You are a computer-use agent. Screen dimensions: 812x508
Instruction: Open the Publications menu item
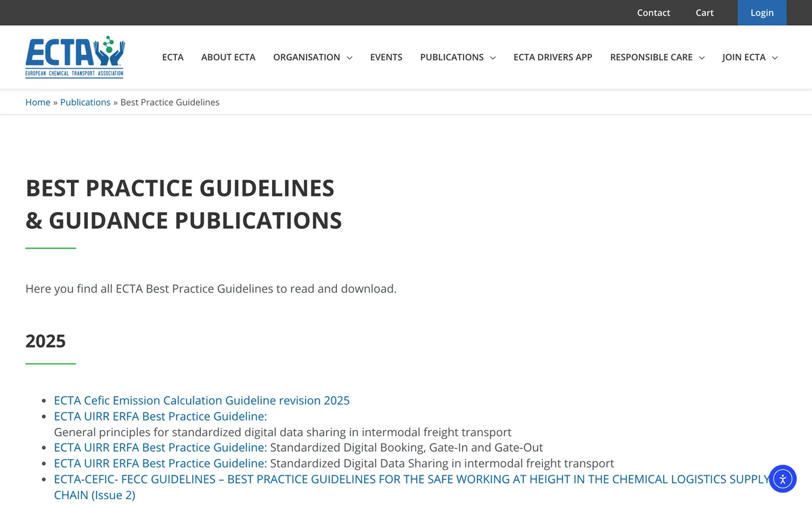pos(451,58)
